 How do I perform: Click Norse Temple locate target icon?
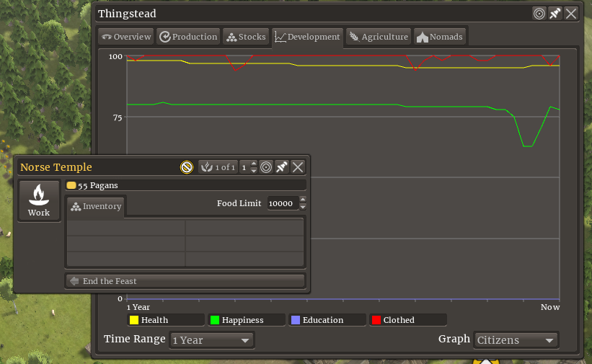click(x=266, y=167)
